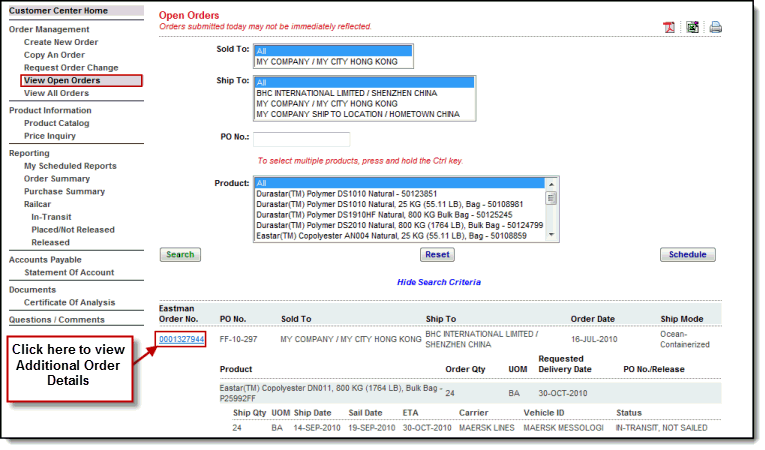Click the printer icon
Image resolution: width=765 pixels, height=450 pixels.
point(715,27)
